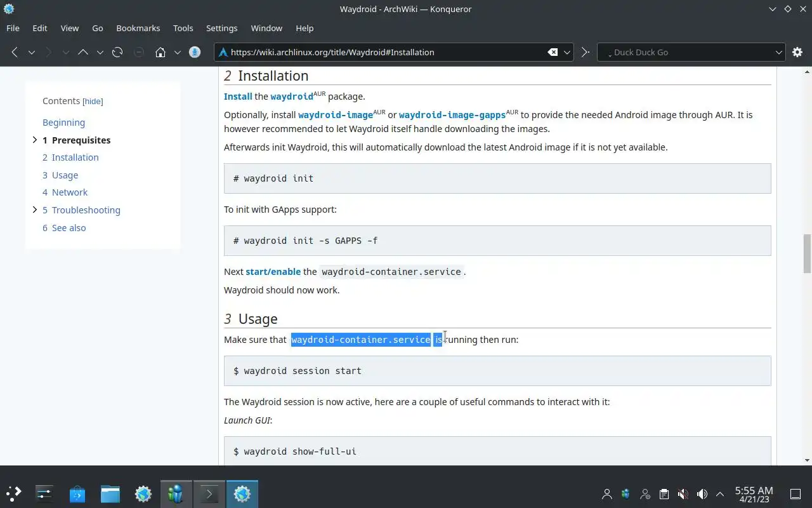Image resolution: width=812 pixels, height=508 pixels.
Task: Open the Home button's dropdown arrow
Action: point(178,52)
